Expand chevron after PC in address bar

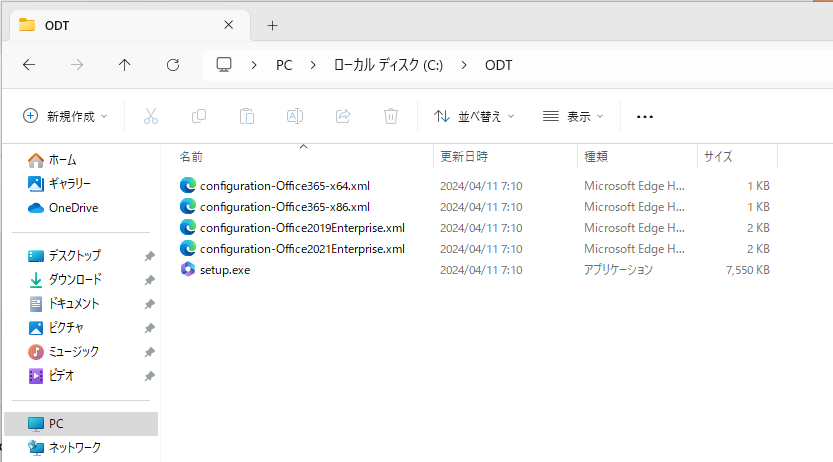[313, 65]
